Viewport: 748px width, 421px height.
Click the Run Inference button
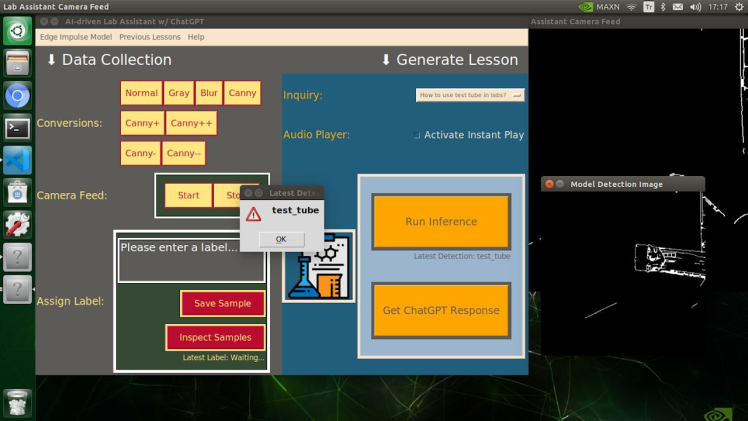coord(441,222)
